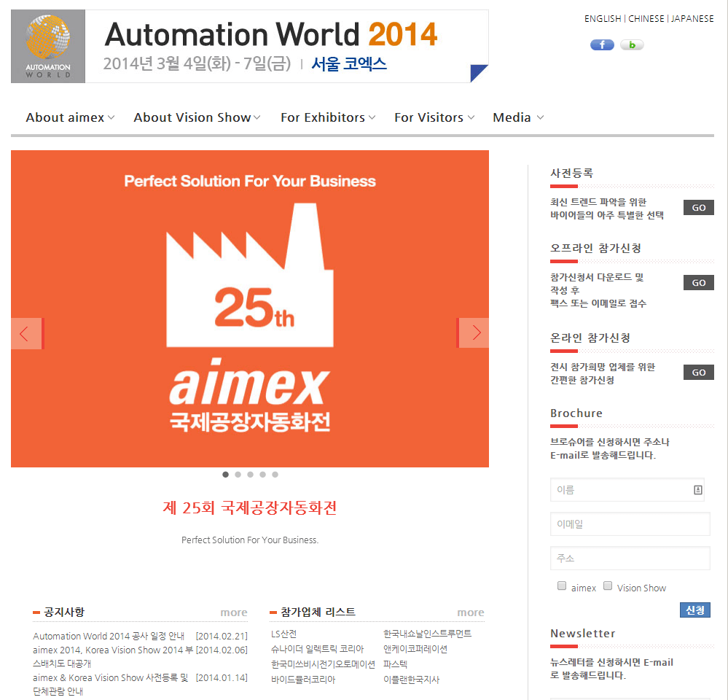Click the Automation World 2014 header banner
728x700 pixels.
(x=250, y=47)
